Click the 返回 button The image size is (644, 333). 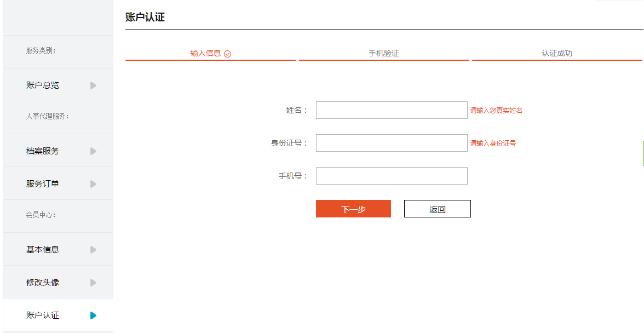(438, 209)
